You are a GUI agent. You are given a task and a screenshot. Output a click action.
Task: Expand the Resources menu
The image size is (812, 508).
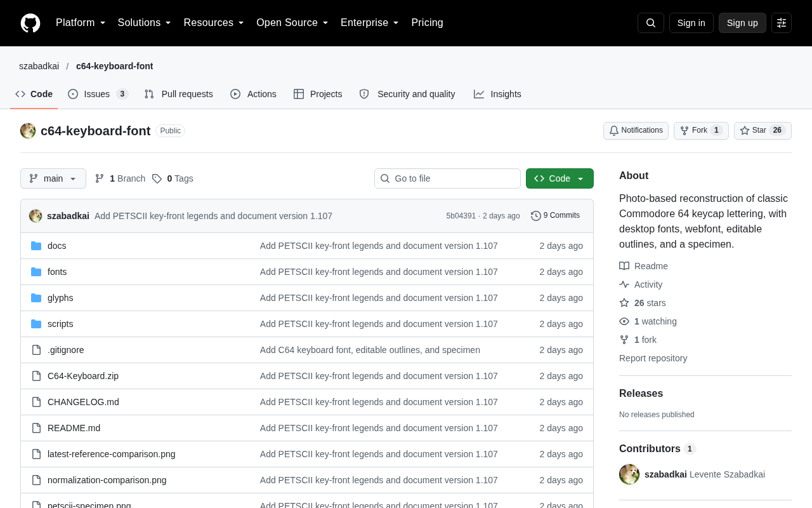coord(214,23)
